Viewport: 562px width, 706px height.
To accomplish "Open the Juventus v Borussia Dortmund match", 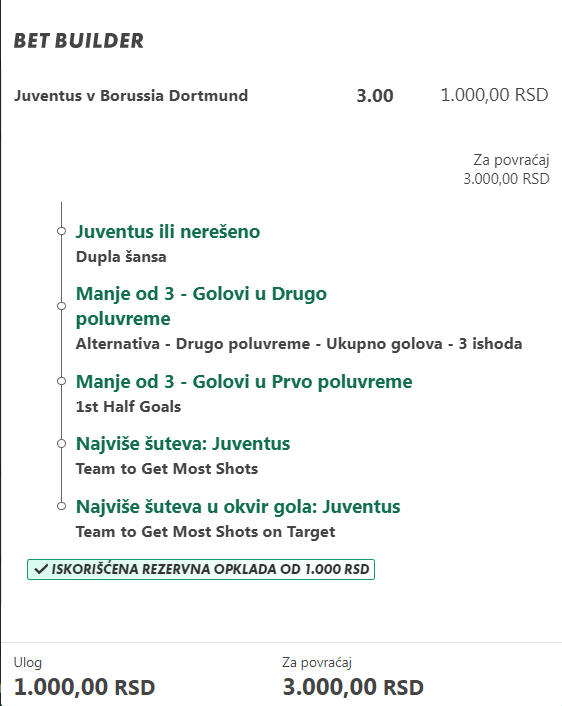I will [131, 96].
